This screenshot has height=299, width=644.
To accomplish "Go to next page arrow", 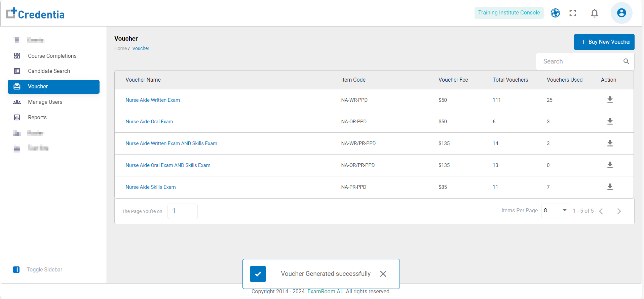I will point(619,211).
